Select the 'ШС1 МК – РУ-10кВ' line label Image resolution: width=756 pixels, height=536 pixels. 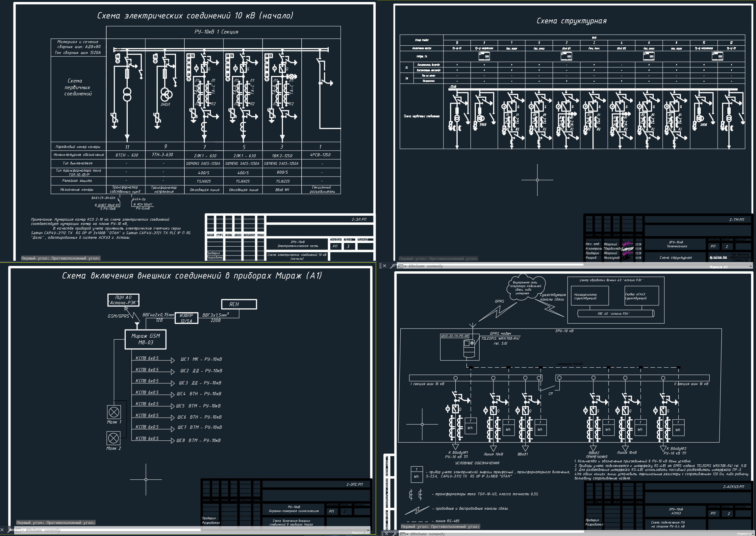click(201, 359)
